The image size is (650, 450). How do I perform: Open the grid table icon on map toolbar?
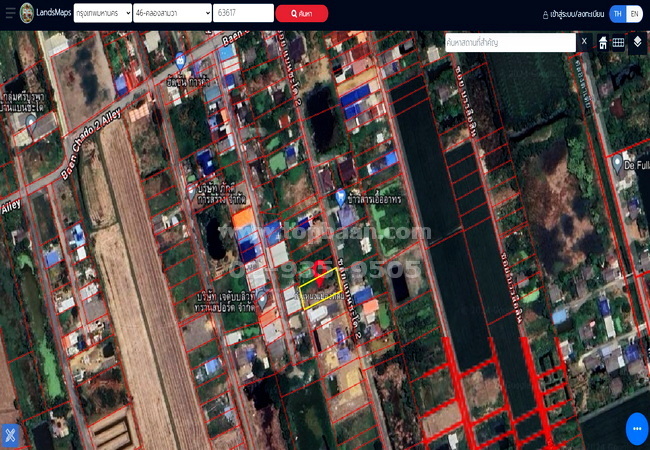pyautogui.click(x=619, y=43)
